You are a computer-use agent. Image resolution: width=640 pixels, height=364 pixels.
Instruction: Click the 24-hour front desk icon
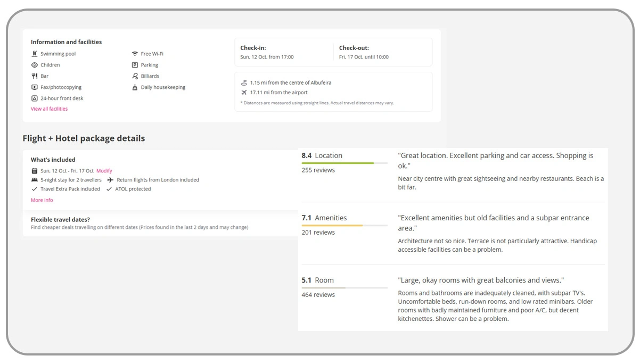35,98
